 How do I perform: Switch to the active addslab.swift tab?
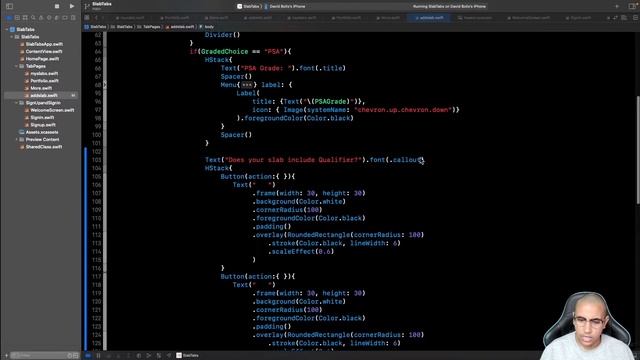pos(429,18)
